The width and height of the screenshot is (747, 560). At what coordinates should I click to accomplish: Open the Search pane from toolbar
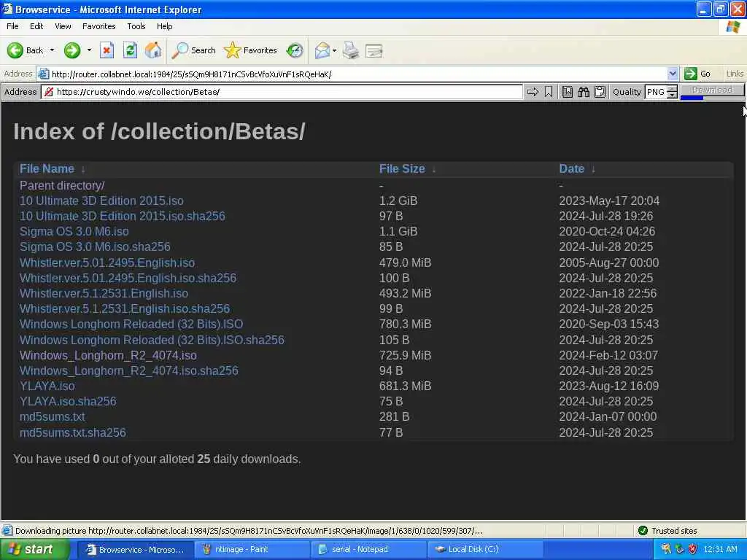click(193, 50)
